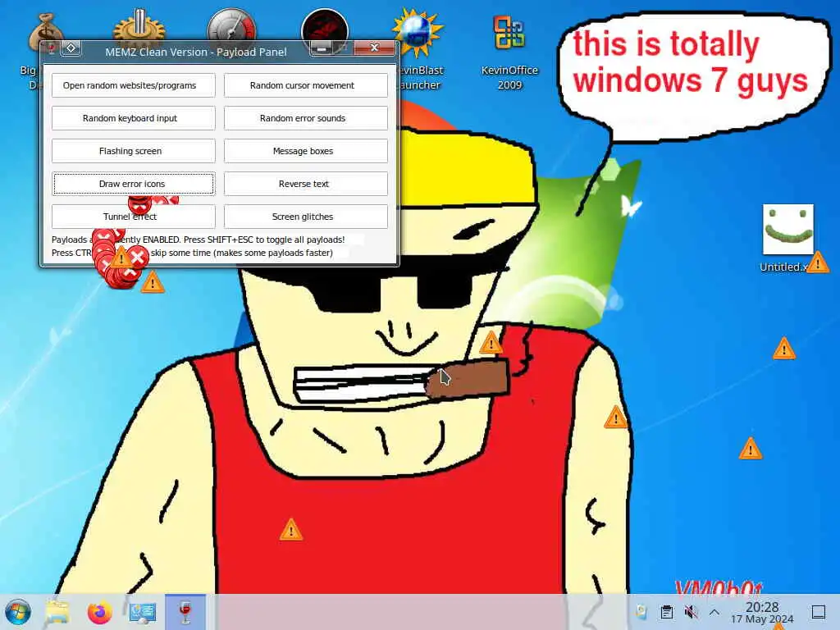Viewport: 840px width, 630px height.
Task: Open the Windows 7 style Start orb
Action: tap(18, 612)
